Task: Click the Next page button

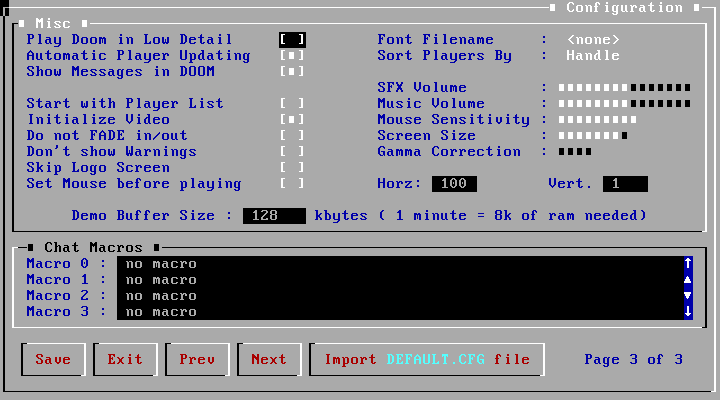Action: point(269,360)
